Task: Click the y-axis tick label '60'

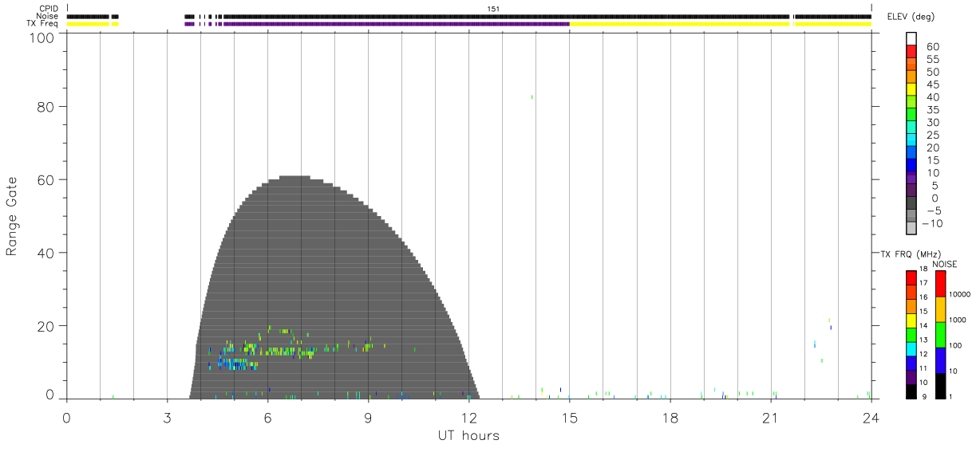Action: (47, 179)
